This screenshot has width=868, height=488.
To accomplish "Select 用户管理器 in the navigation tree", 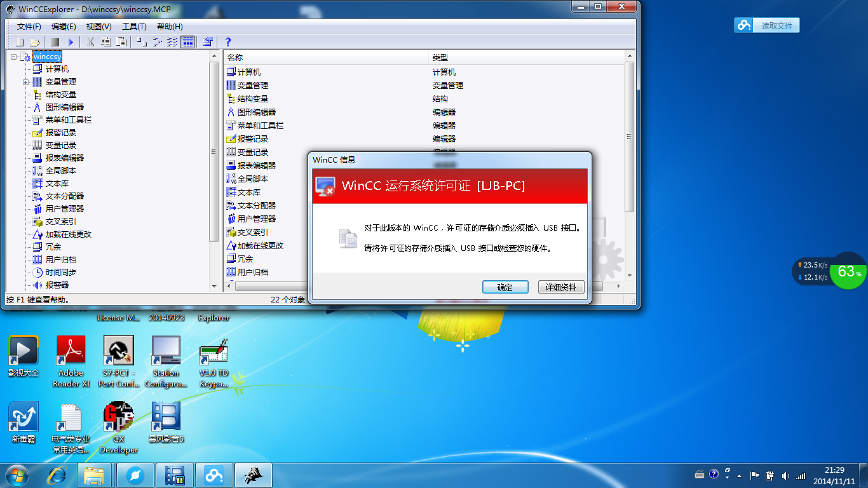I will point(65,209).
